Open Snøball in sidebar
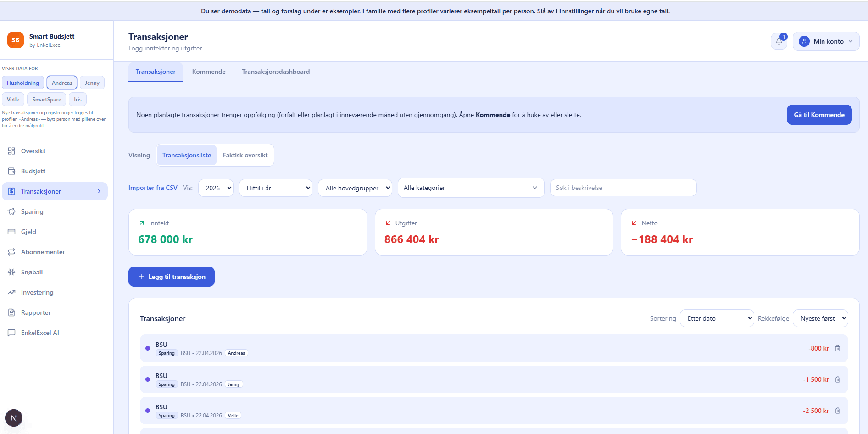This screenshot has height=434, width=868. tap(55, 272)
